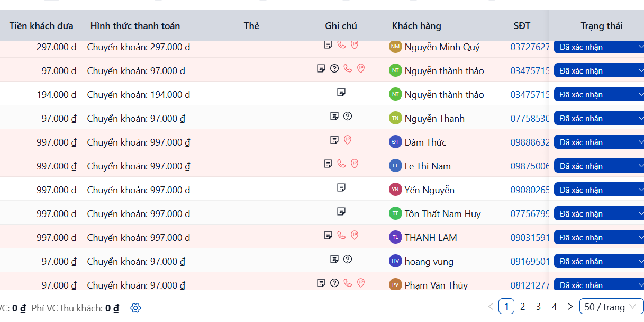The height and width of the screenshot is (322, 644).
Task: Click next page arrow in pagination
Action: click(x=570, y=307)
